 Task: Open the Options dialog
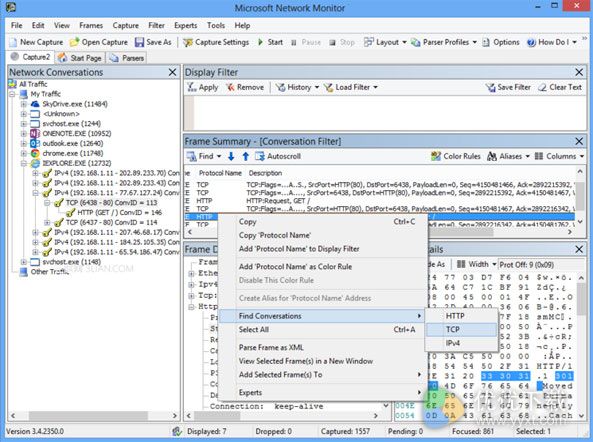point(501,42)
